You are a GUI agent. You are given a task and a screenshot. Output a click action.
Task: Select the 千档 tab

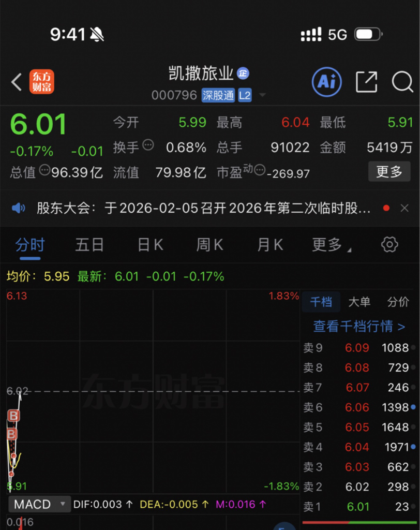[x=321, y=302]
